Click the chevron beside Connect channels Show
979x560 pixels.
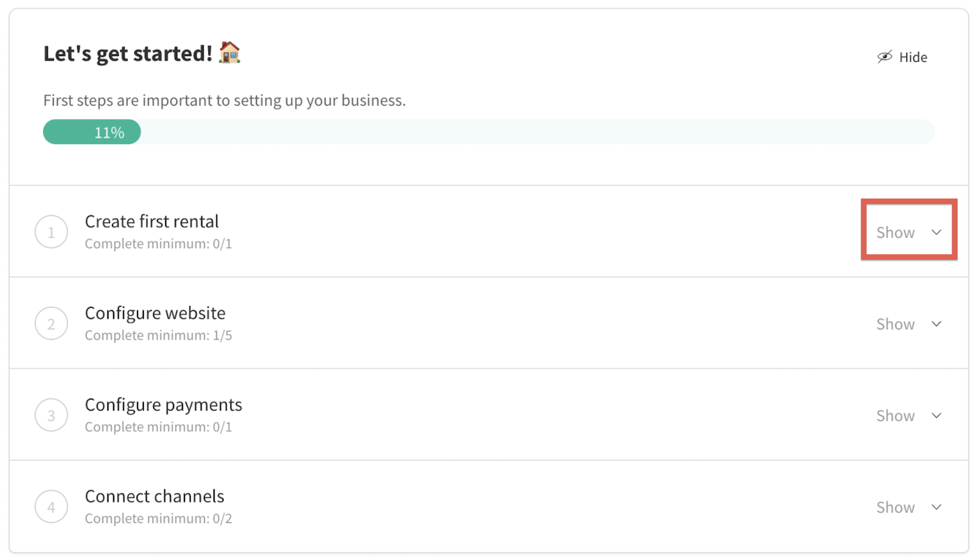[x=937, y=507]
